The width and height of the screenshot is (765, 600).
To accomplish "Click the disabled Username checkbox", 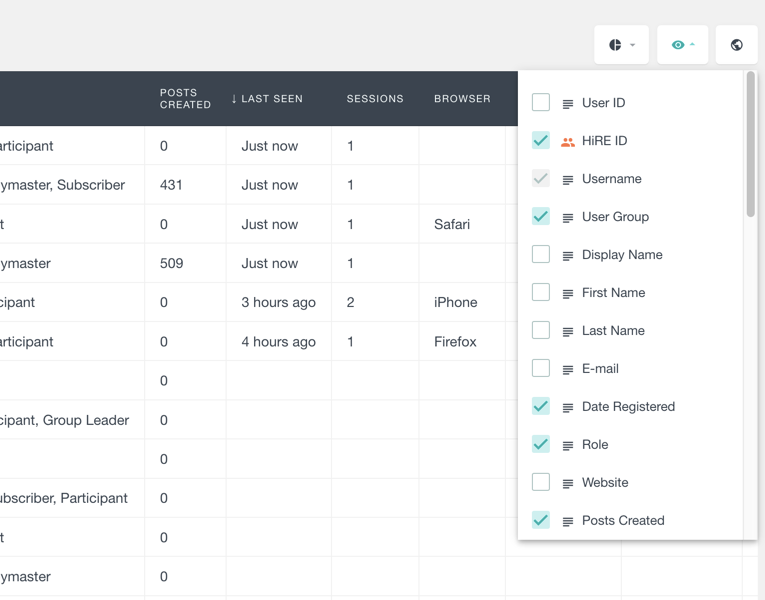I will click(541, 179).
